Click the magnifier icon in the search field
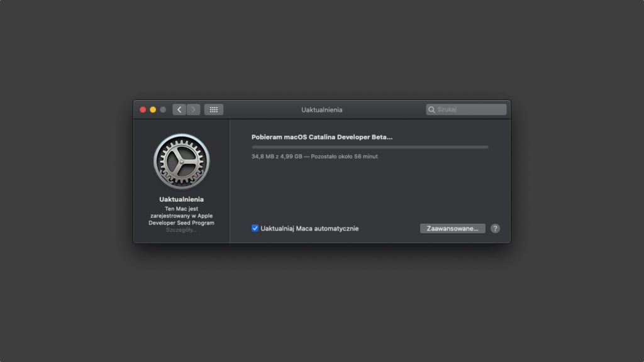Screen dimensions: 644x362 click(x=432, y=109)
